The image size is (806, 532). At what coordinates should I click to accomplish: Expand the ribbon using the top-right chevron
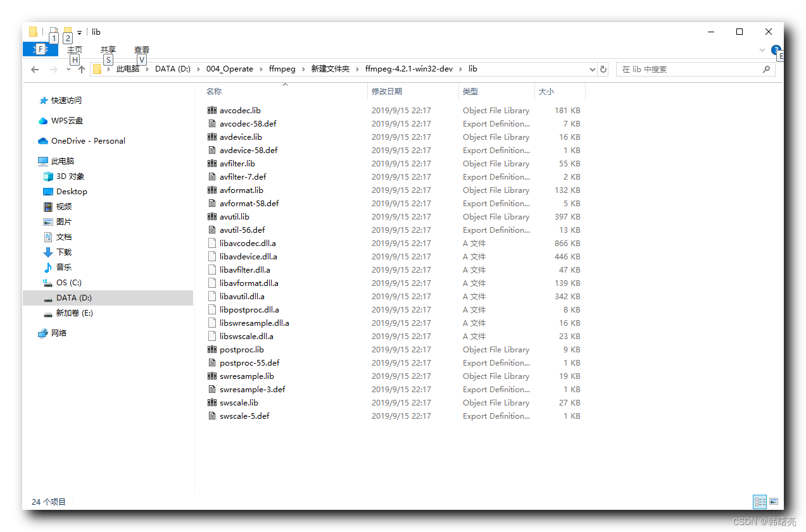pos(762,50)
